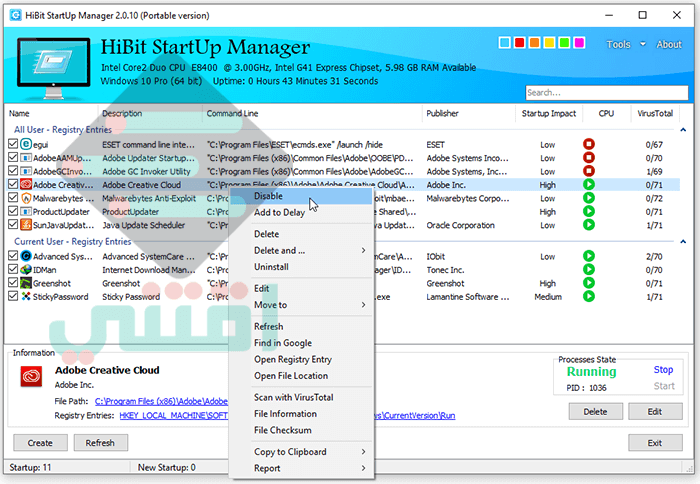The height and width of the screenshot is (484, 700).
Task: Choose Scan with VirusTotal
Action: 301,397
